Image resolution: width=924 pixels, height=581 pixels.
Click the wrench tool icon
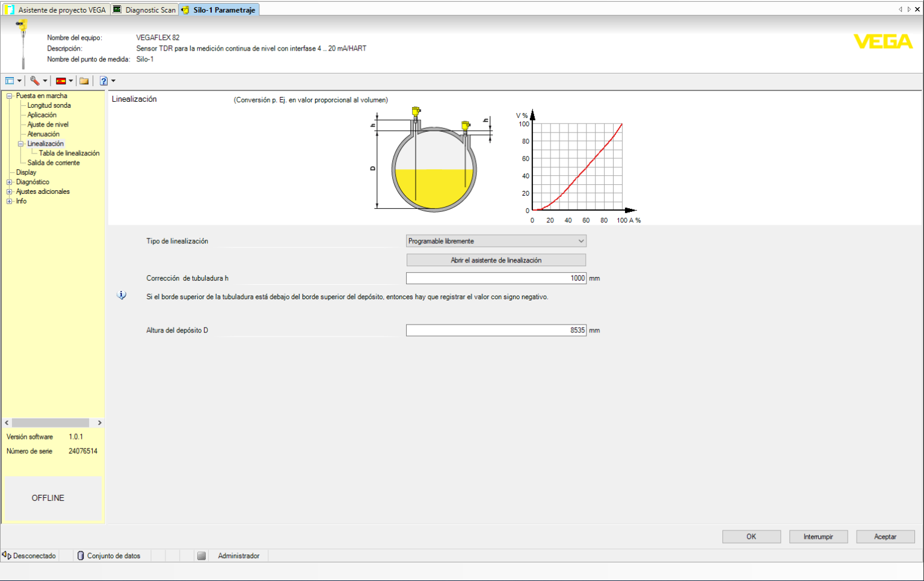tap(35, 80)
